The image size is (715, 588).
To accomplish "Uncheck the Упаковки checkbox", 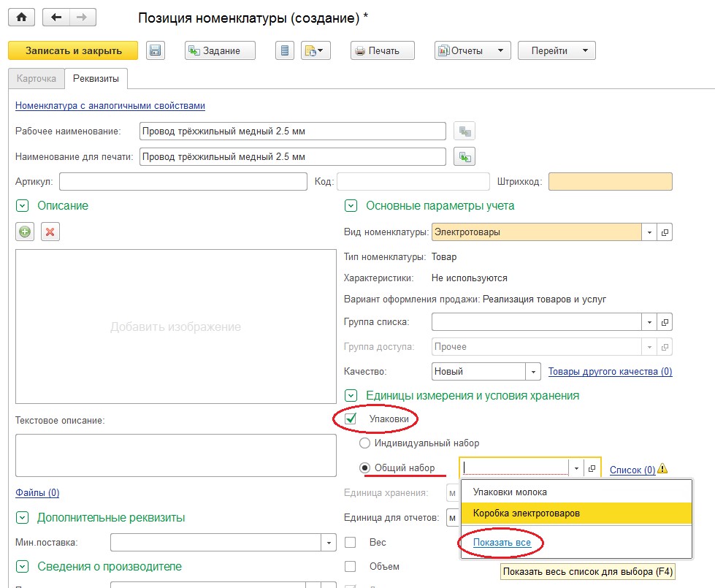I will [351, 419].
